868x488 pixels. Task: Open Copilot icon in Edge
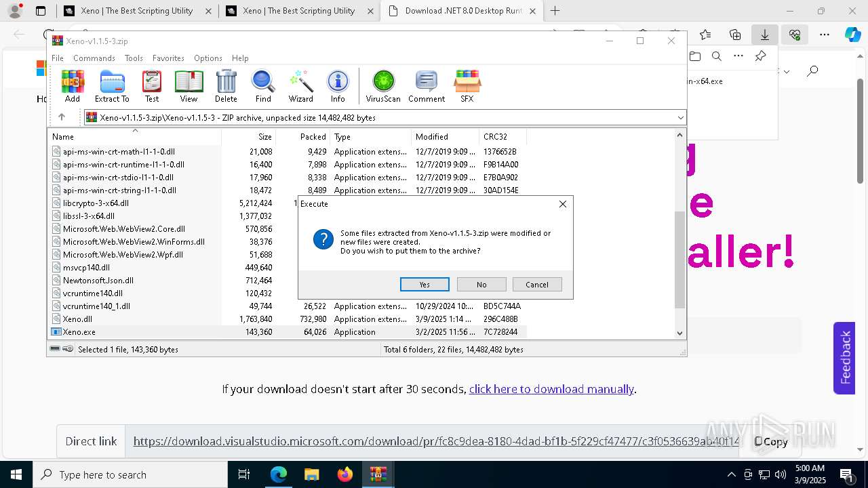(852, 35)
